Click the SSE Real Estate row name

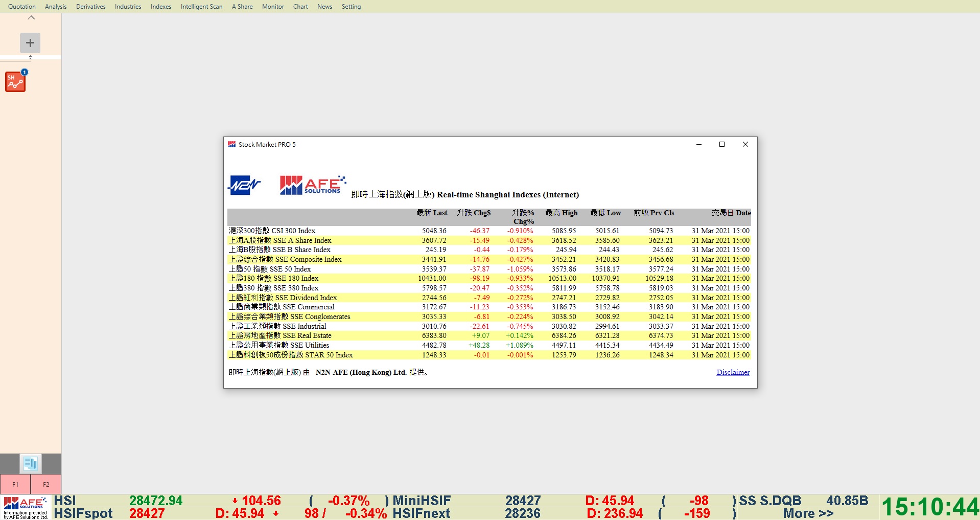point(280,335)
